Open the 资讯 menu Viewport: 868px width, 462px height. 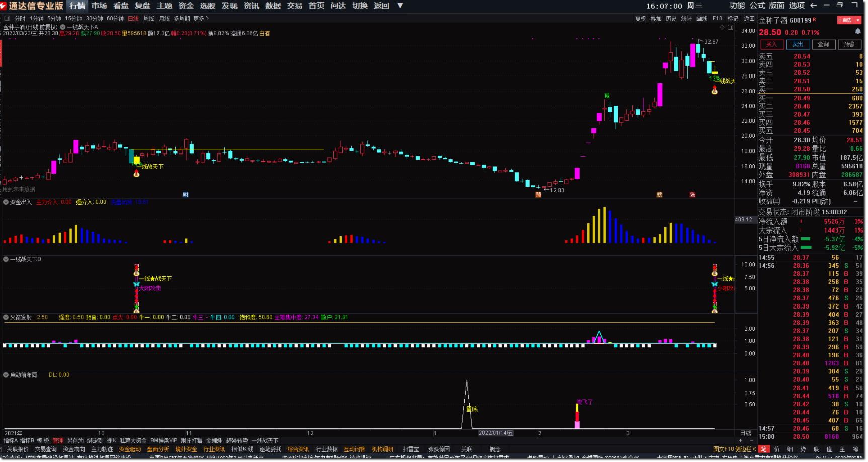[251, 6]
